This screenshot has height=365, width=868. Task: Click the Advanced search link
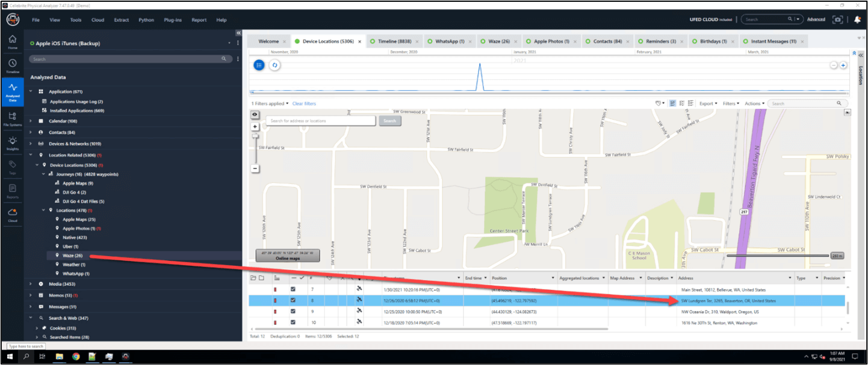click(816, 19)
